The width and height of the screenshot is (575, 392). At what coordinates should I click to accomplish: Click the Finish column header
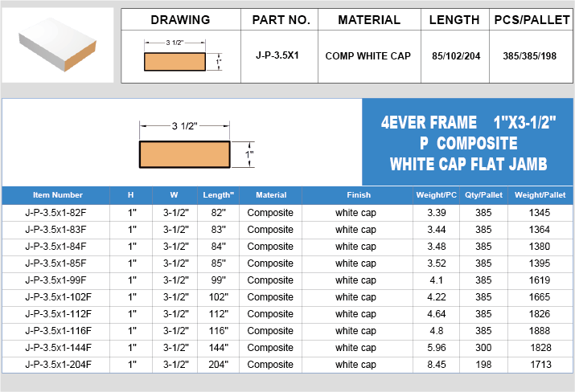coord(359,195)
